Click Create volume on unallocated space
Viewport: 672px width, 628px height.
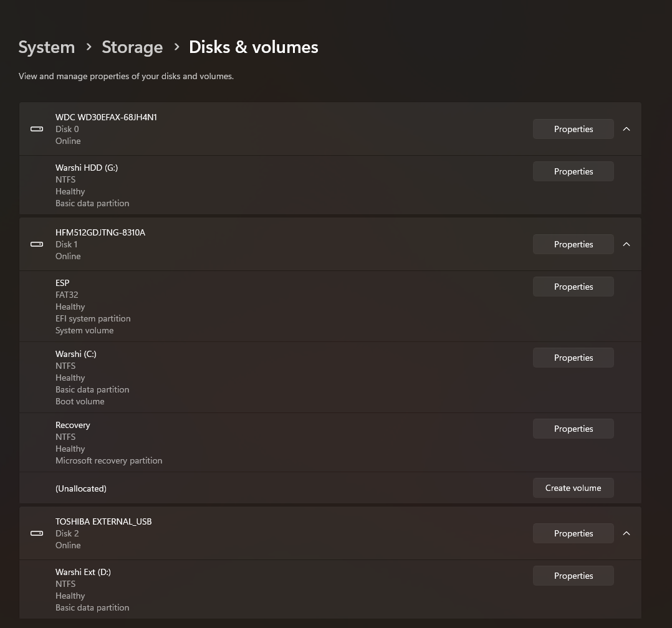point(573,488)
